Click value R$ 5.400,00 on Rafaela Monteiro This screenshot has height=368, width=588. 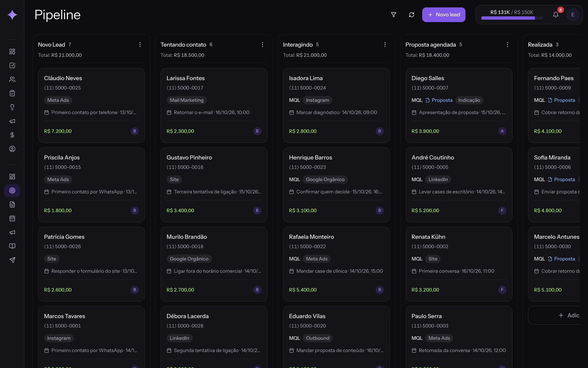click(x=303, y=290)
